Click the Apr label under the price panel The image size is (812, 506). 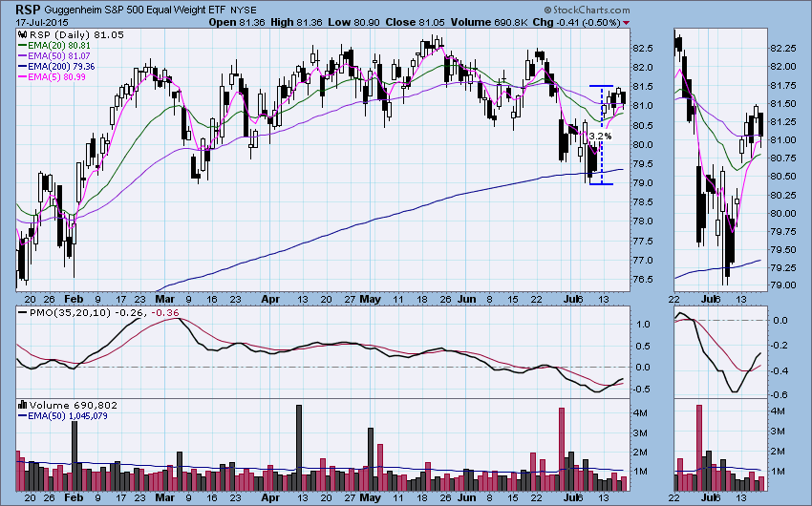(270, 299)
